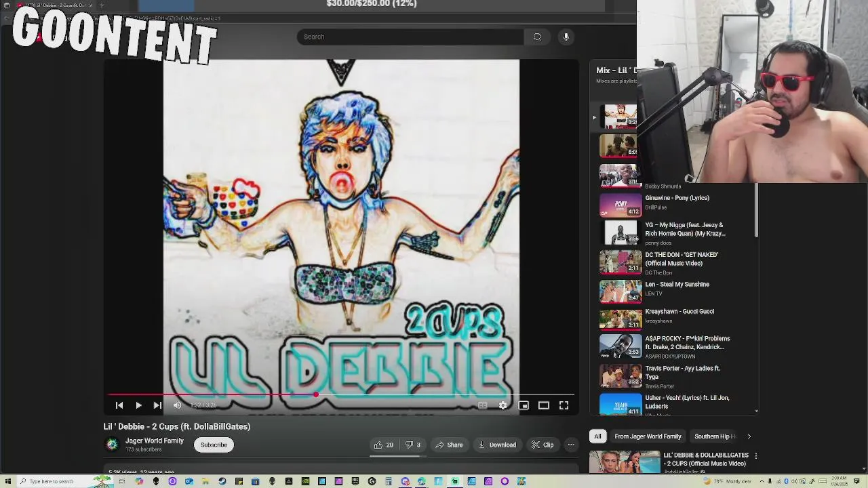
Task: Open the player settings gear
Action: [x=502, y=405]
